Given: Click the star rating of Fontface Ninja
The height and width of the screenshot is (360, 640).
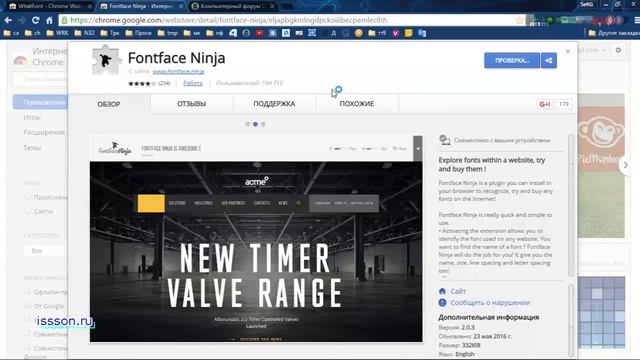Looking at the screenshot, I should (141, 83).
